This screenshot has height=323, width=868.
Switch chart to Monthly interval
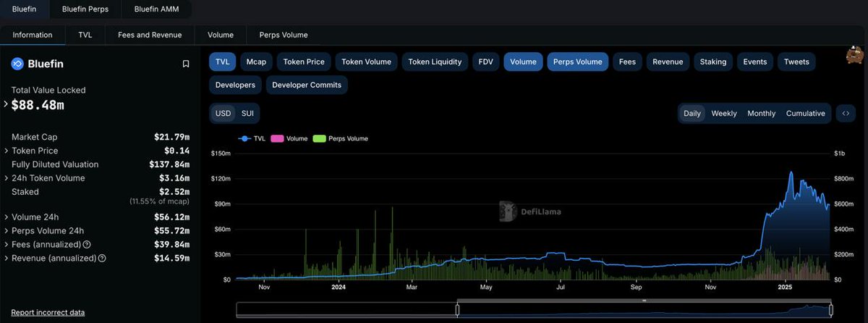tap(762, 114)
